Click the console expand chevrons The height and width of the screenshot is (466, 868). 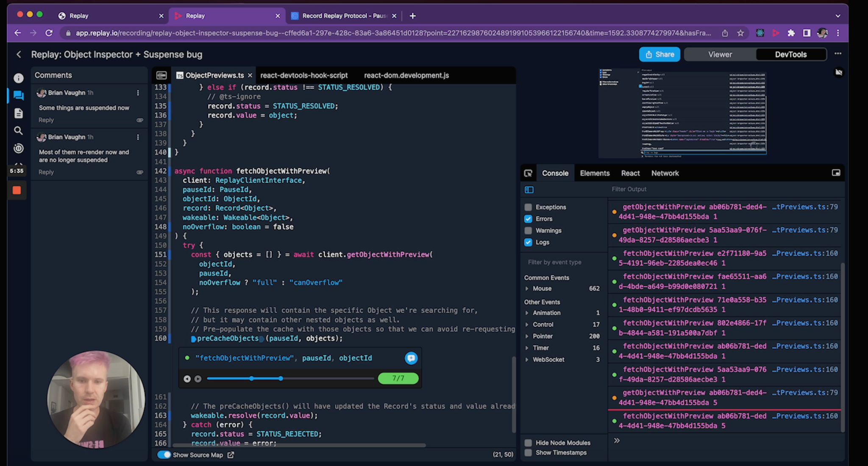(x=617, y=441)
